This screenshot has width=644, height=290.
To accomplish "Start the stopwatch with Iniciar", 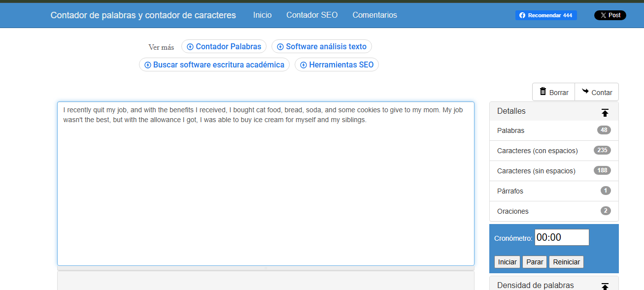I will [507, 262].
